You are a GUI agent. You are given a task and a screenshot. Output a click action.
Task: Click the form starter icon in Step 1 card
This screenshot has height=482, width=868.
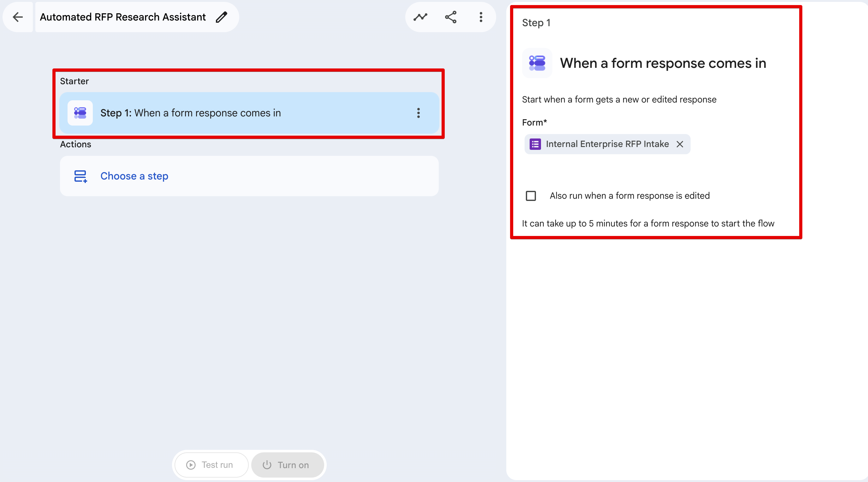point(80,113)
